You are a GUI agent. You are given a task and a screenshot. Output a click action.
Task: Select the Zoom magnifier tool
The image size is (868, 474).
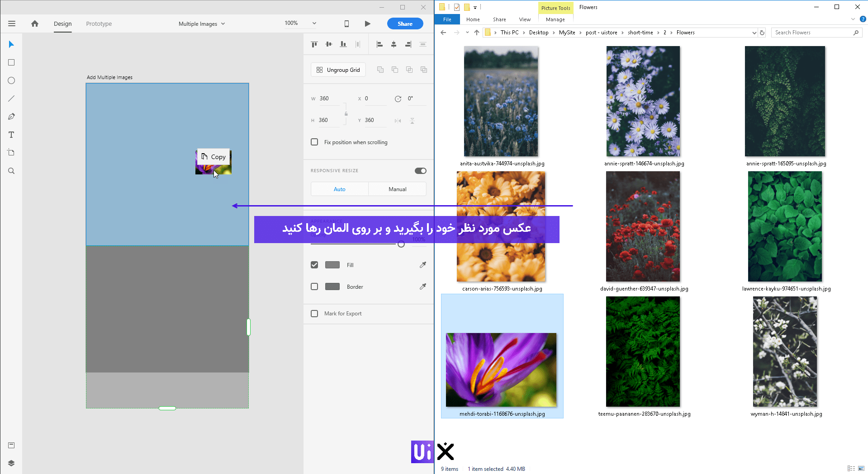[11, 171]
